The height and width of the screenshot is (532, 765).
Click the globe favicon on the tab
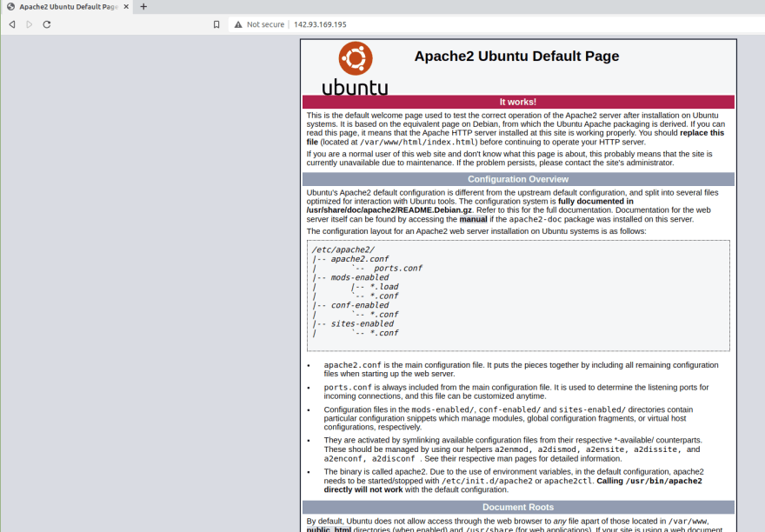[10, 7]
